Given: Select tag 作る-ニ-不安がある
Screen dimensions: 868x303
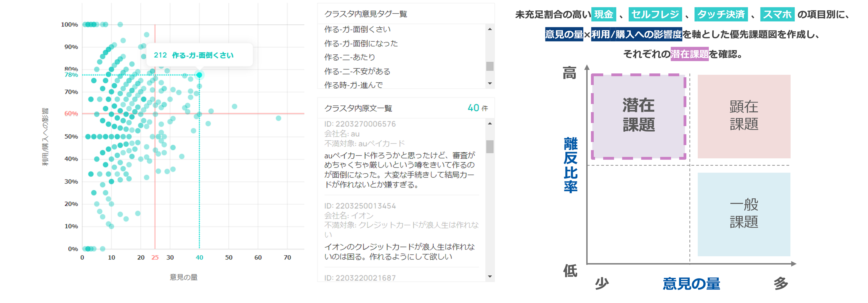Looking at the screenshot, I should pos(357,71).
